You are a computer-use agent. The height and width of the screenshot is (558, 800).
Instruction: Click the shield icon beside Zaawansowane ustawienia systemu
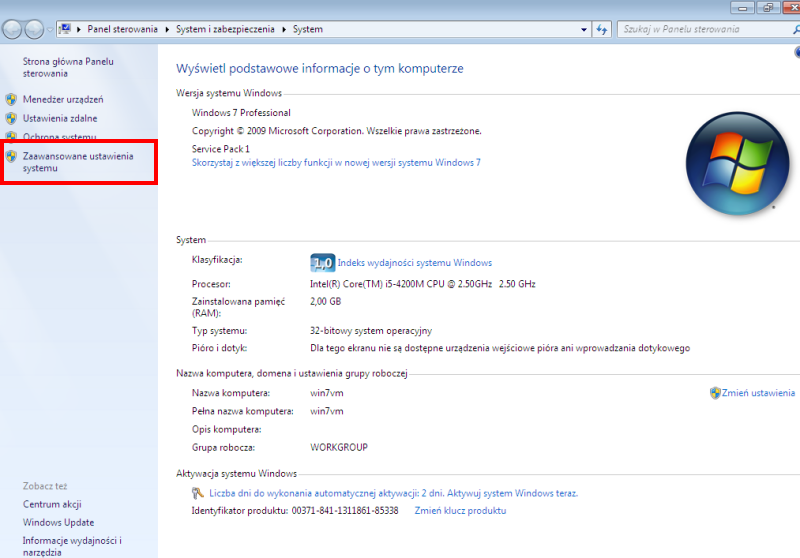[11, 157]
